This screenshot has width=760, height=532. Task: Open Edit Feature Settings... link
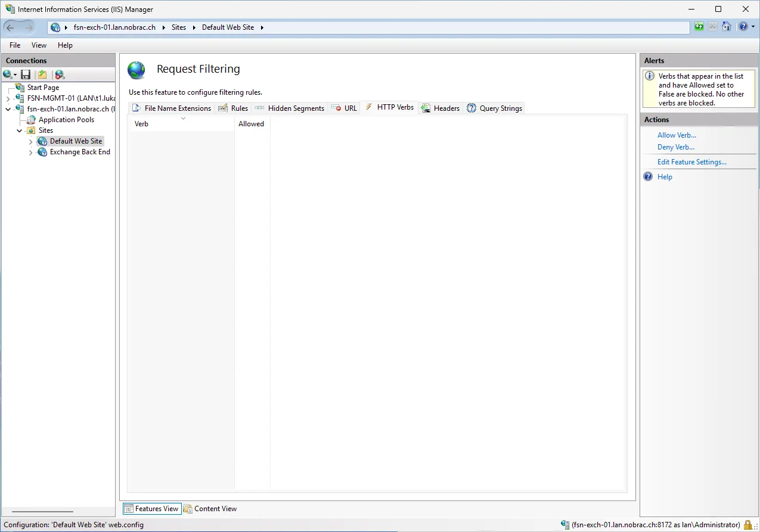[692, 162]
